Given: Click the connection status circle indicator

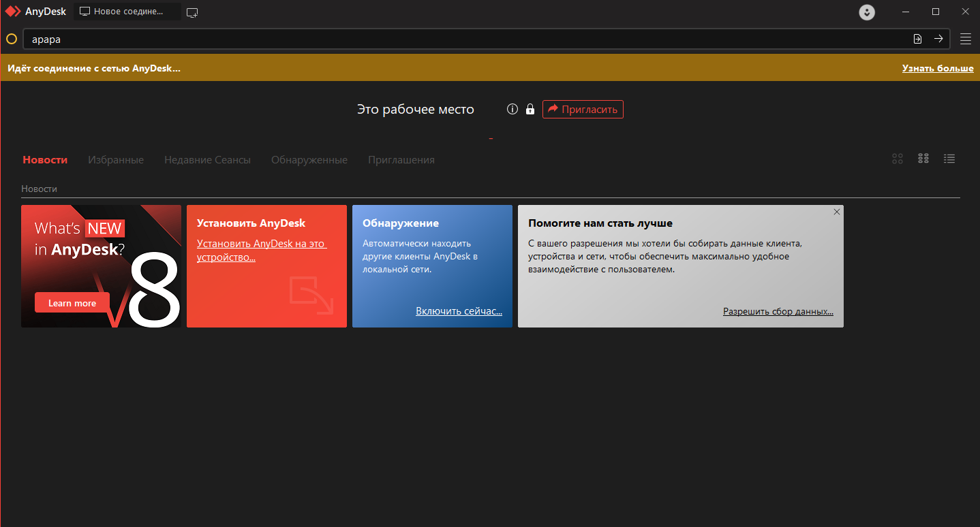Looking at the screenshot, I should pyautogui.click(x=11, y=39).
